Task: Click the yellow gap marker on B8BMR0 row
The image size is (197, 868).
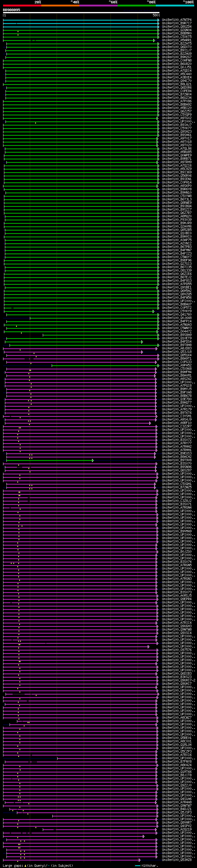Action: pos(18,35)
